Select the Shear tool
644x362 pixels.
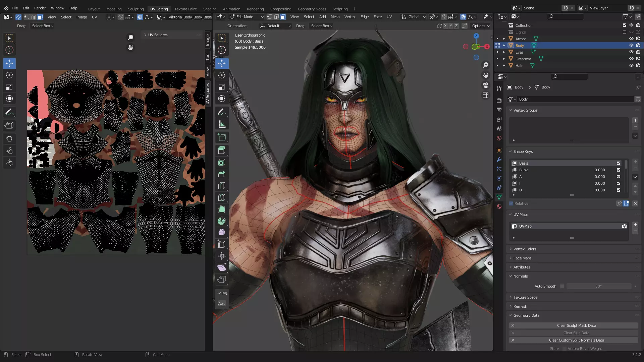222,268
